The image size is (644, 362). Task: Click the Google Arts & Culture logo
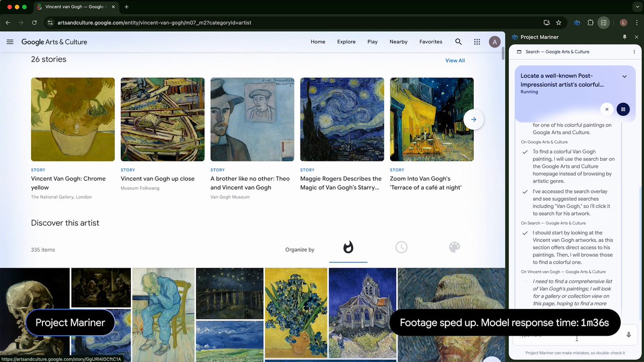(54, 42)
